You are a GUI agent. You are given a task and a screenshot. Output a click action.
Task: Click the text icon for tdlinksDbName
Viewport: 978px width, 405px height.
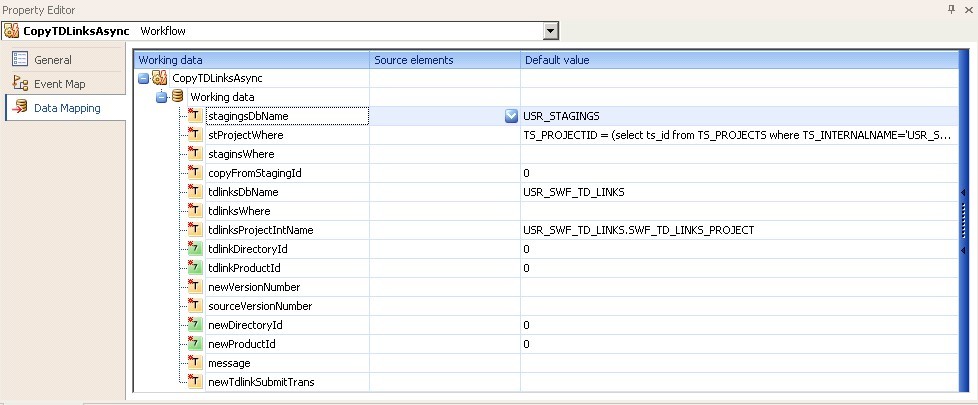point(195,192)
